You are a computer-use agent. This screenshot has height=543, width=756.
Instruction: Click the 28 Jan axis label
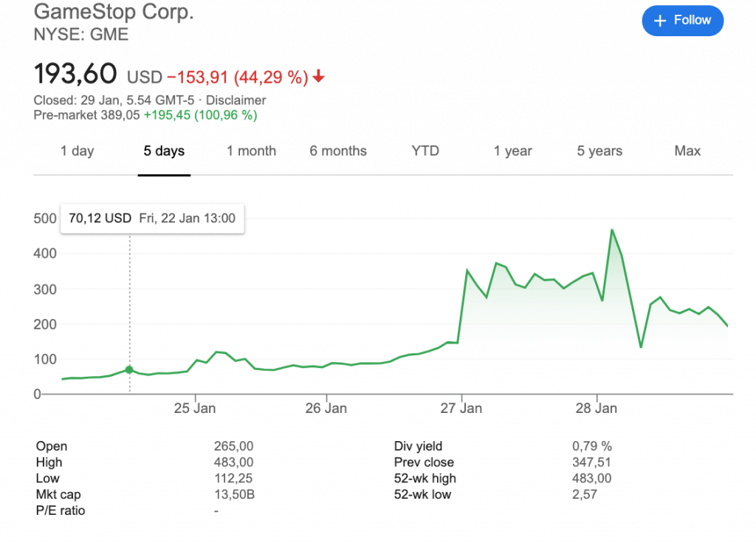click(x=596, y=408)
